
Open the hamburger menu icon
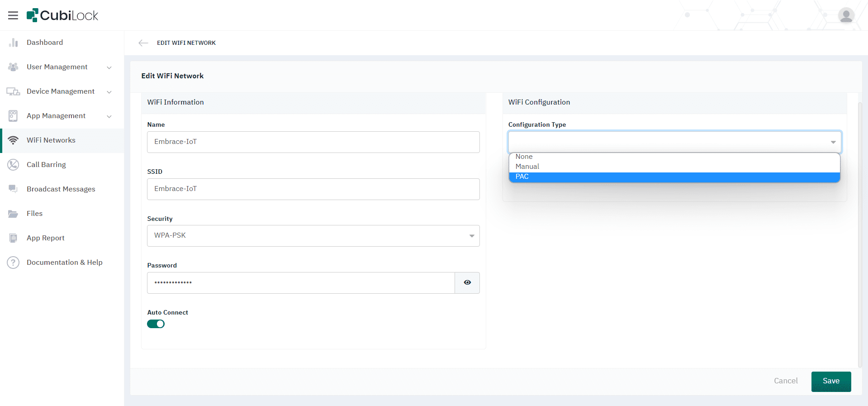click(13, 15)
